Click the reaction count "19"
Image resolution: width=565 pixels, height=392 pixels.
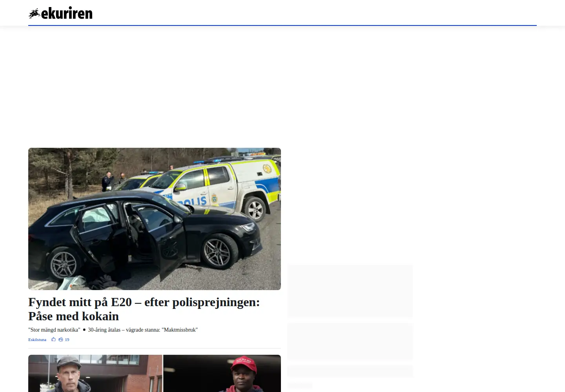click(x=67, y=339)
